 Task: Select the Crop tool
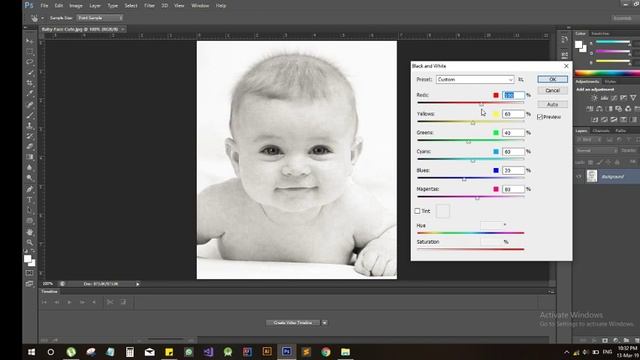tap(29, 83)
